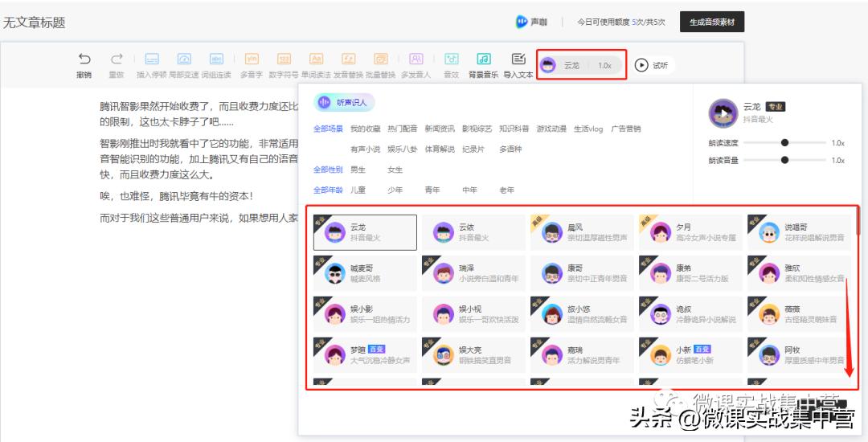Select the 全部年龄 filter
This screenshot has height=442, width=868.
click(x=328, y=190)
